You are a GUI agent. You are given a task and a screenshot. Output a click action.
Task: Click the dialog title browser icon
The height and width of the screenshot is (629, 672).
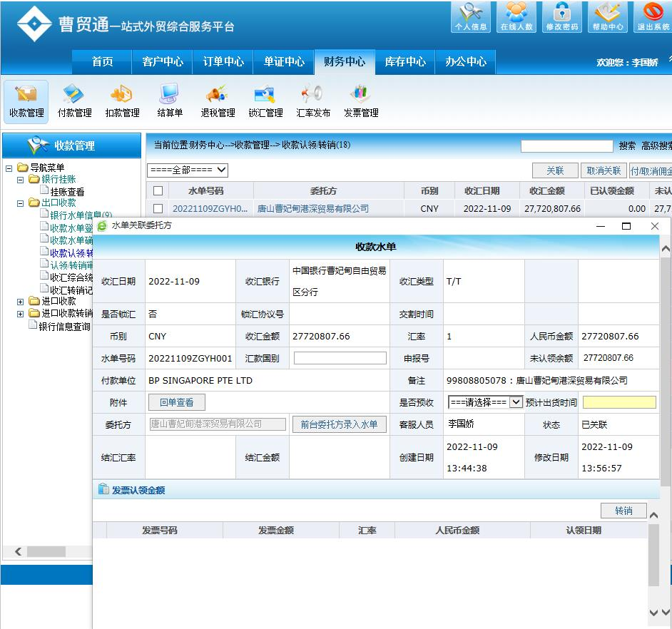tap(102, 226)
